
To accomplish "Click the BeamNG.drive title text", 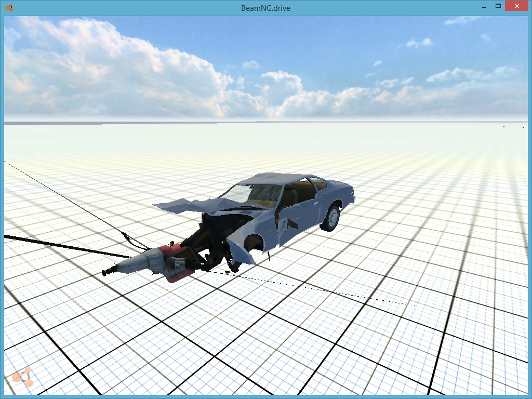I will pos(265,8).
